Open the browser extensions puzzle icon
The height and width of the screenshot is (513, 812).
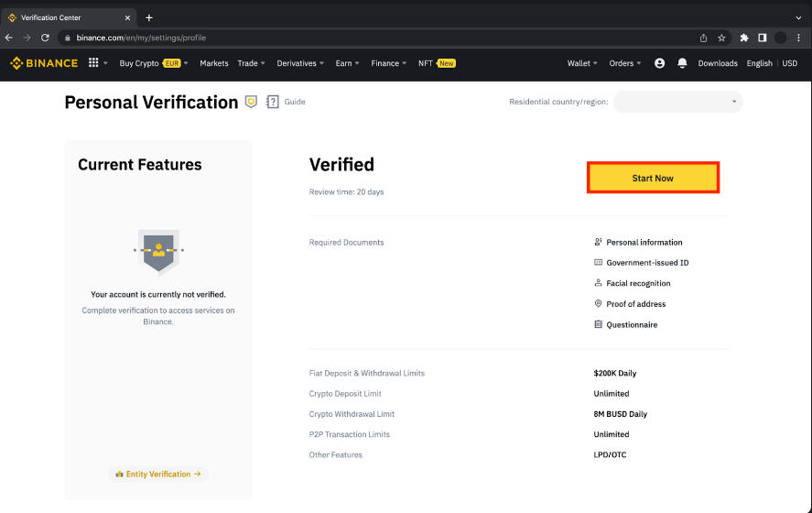pos(744,38)
